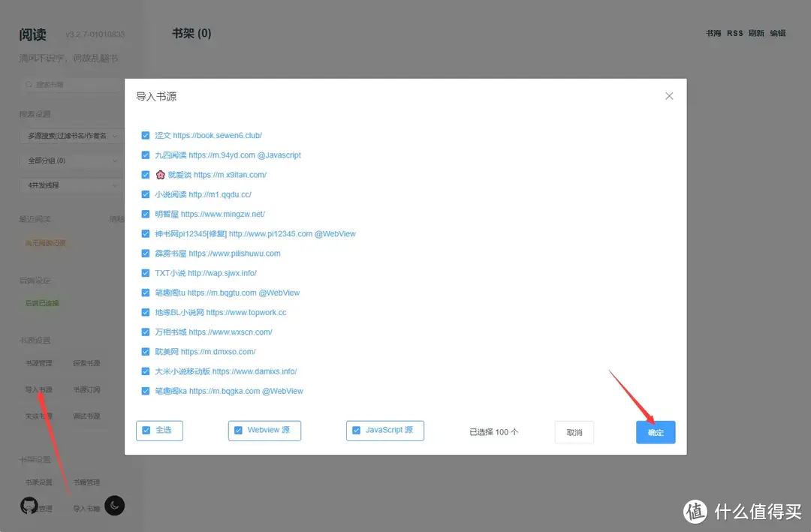
Task: Open 书源订阅 in the sidebar
Action: point(86,390)
